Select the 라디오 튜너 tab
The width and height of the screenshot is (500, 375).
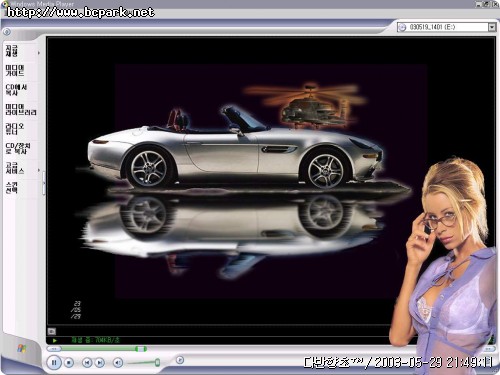15,129
